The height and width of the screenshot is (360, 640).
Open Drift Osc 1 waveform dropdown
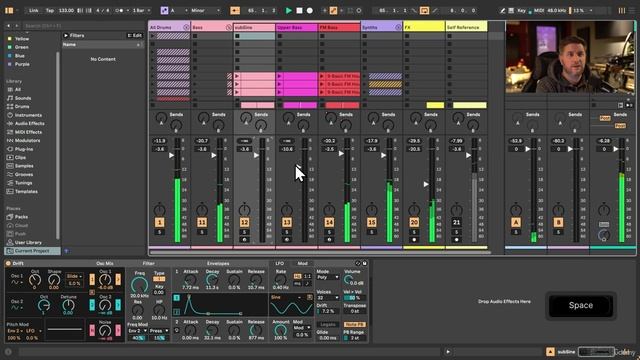coord(17,282)
